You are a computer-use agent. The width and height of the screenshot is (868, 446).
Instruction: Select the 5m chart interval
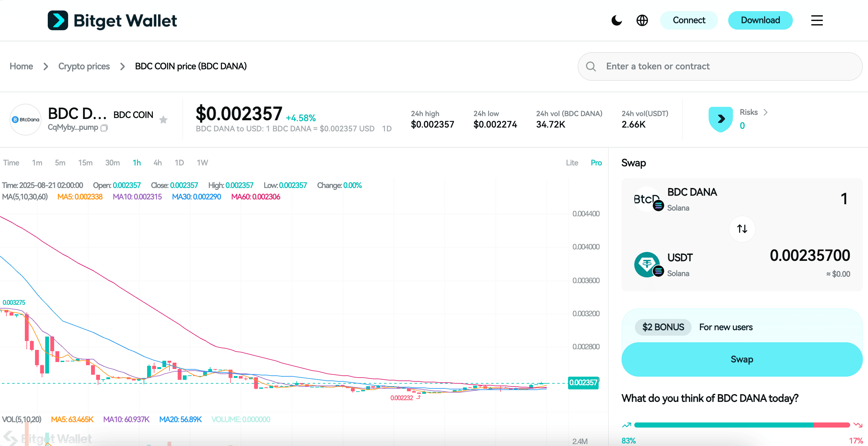[60, 163]
